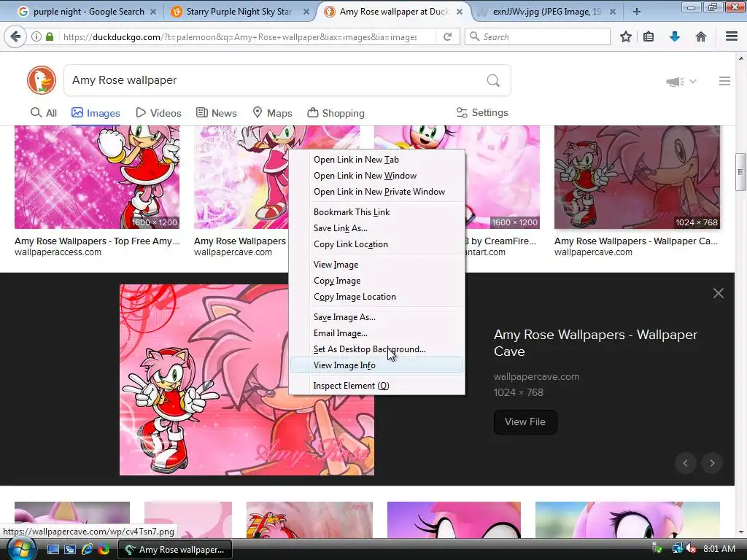Viewport: 747px width, 560px height.
Task: Select the Maps search category
Action: click(272, 113)
